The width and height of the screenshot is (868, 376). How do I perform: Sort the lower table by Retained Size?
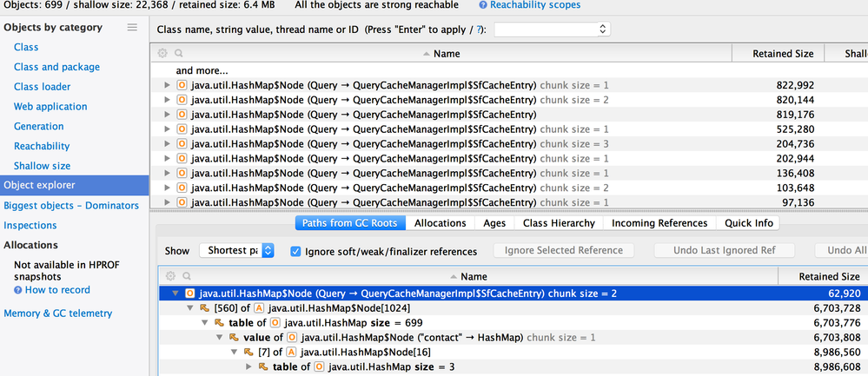[823, 276]
